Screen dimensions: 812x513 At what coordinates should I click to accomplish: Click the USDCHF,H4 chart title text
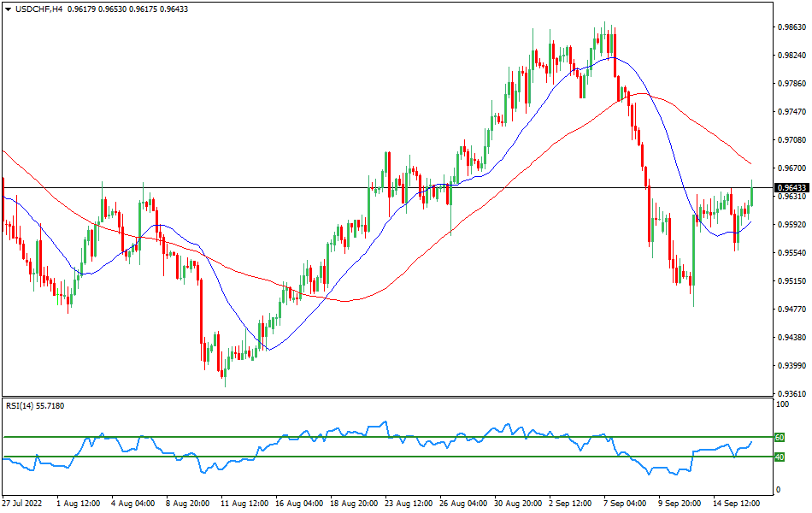click(x=38, y=9)
